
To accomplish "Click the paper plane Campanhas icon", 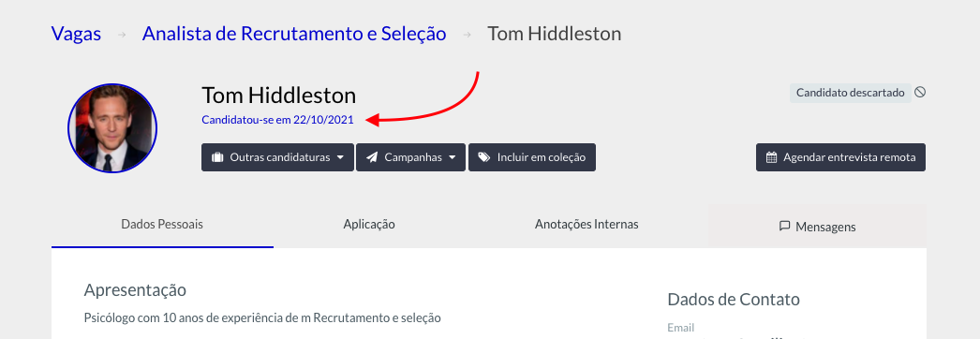I will pyautogui.click(x=372, y=157).
